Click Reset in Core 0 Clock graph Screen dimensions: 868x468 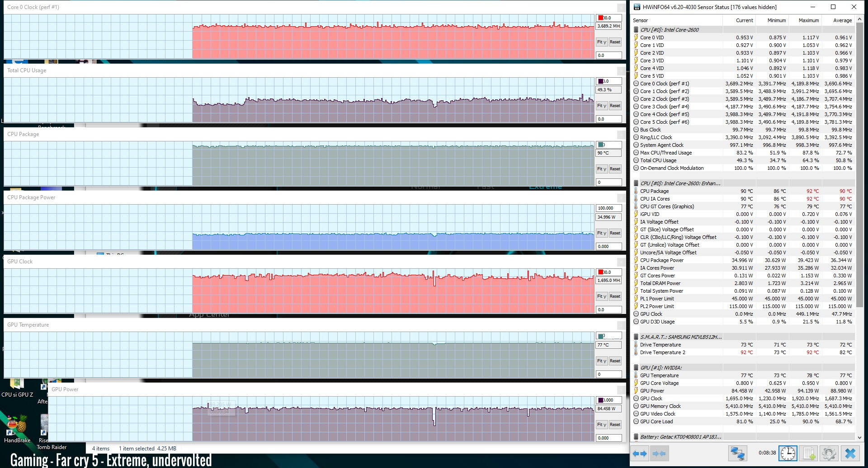click(615, 42)
